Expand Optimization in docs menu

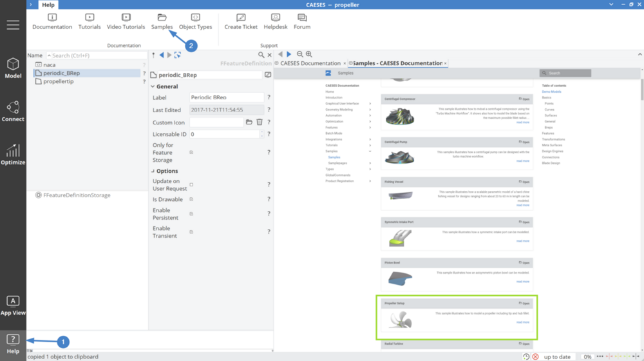370,121
